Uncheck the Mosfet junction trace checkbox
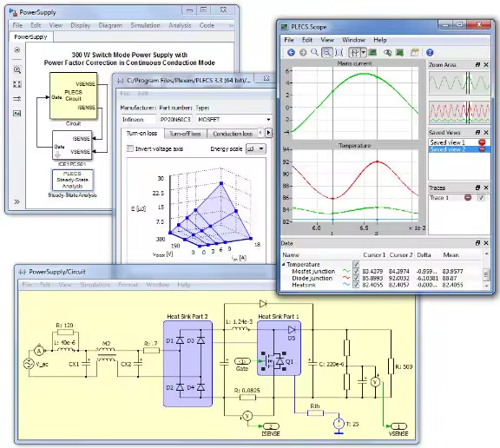 click(x=356, y=271)
